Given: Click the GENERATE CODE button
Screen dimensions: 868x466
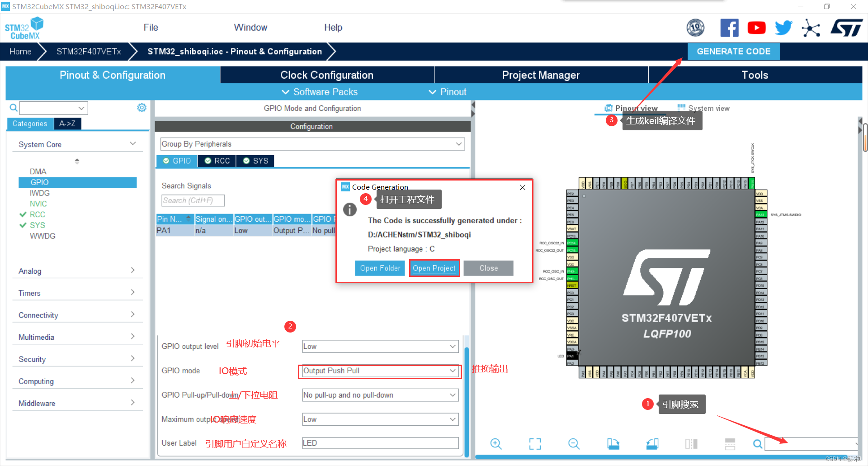Looking at the screenshot, I should coord(733,51).
